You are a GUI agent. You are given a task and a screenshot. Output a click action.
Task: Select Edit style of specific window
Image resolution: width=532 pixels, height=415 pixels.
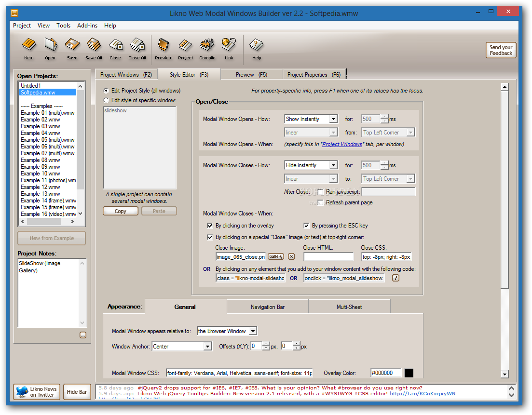(x=106, y=100)
